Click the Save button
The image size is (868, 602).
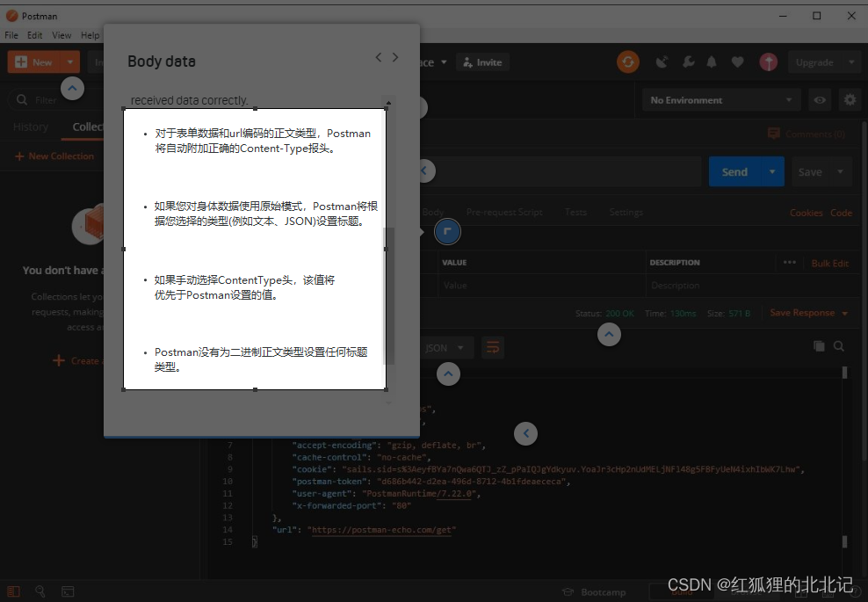coord(810,171)
